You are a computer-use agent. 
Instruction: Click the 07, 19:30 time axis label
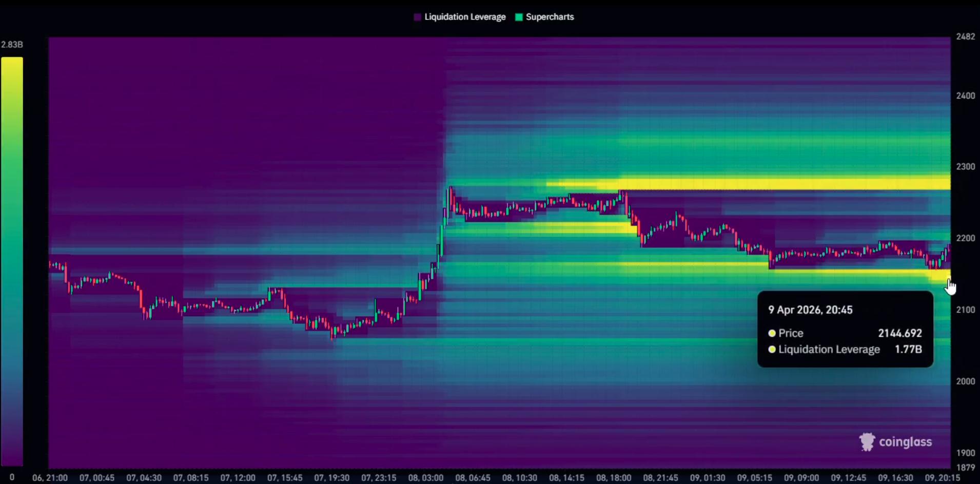coord(331,478)
